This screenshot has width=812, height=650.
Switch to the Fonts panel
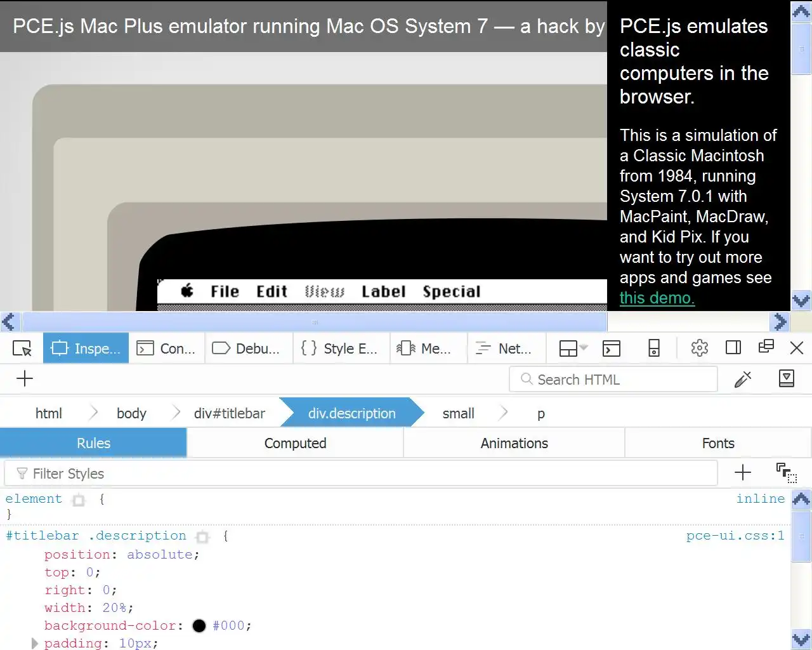click(x=718, y=443)
